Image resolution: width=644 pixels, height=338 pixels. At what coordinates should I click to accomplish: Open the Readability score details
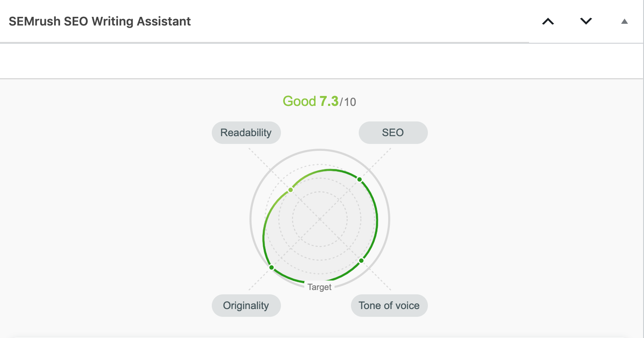tap(246, 133)
